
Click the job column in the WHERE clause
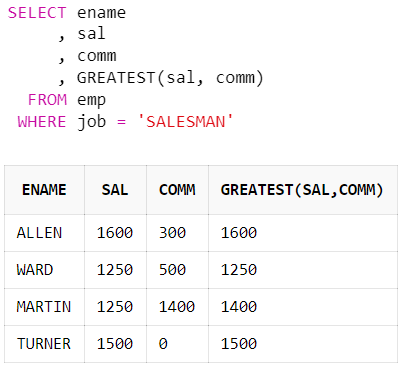coord(92,122)
